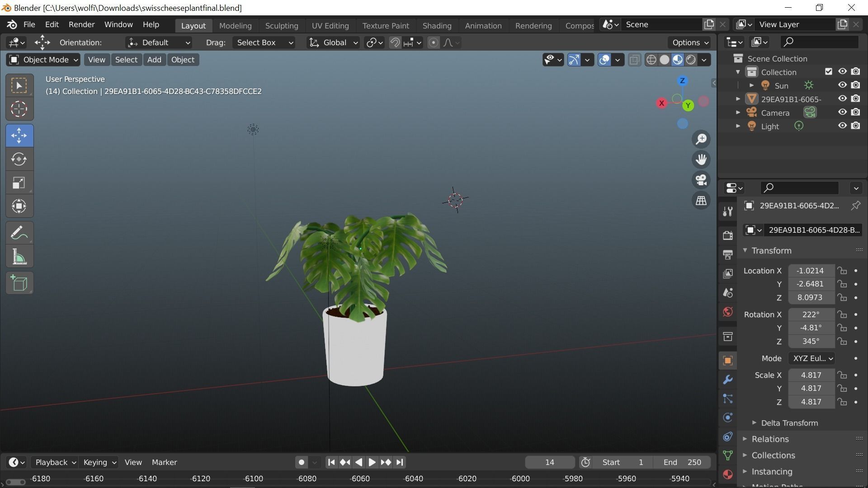Open the Keying popover
Screen dimensions: 868x488
[99, 462]
